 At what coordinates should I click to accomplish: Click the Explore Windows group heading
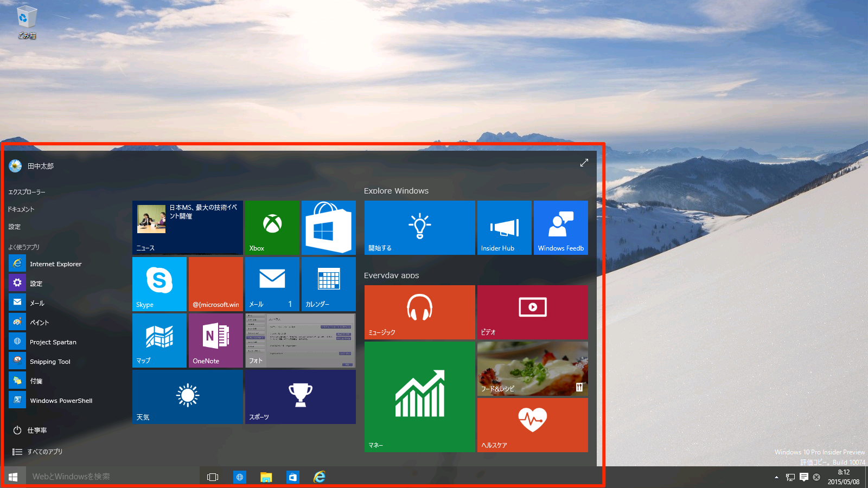[x=396, y=191]
